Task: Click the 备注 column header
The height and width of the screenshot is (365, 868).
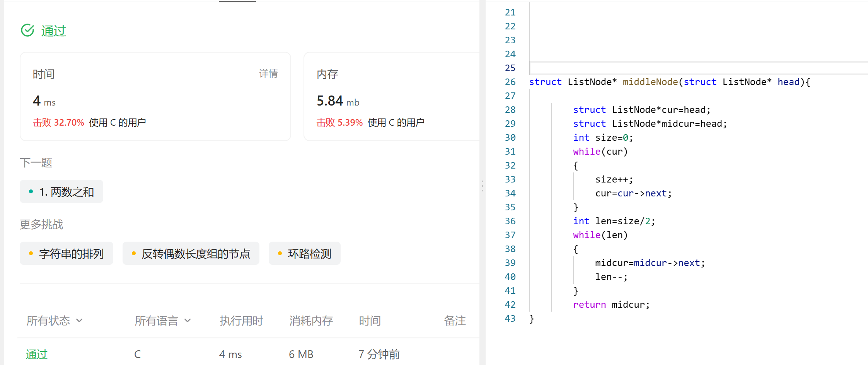Action: click(x=455, y=321)
